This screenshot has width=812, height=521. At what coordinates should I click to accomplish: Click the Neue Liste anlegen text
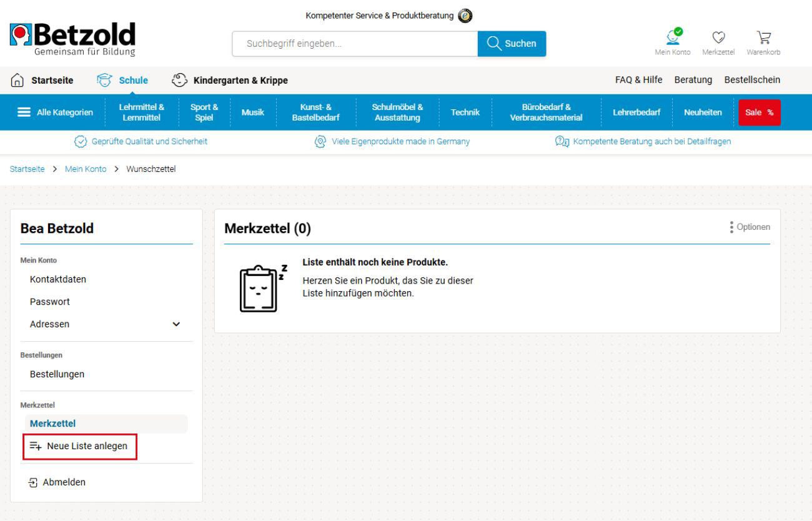coord(87,446)
